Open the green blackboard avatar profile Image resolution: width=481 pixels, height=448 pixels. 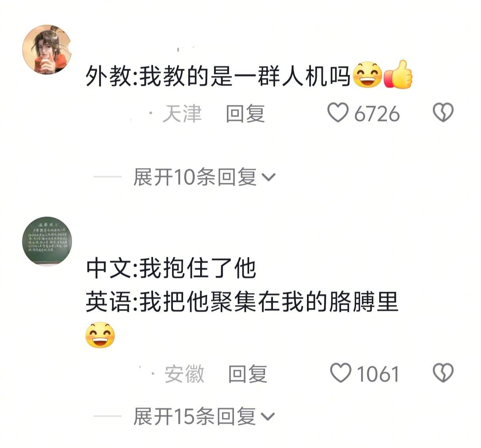coord(47,241)
